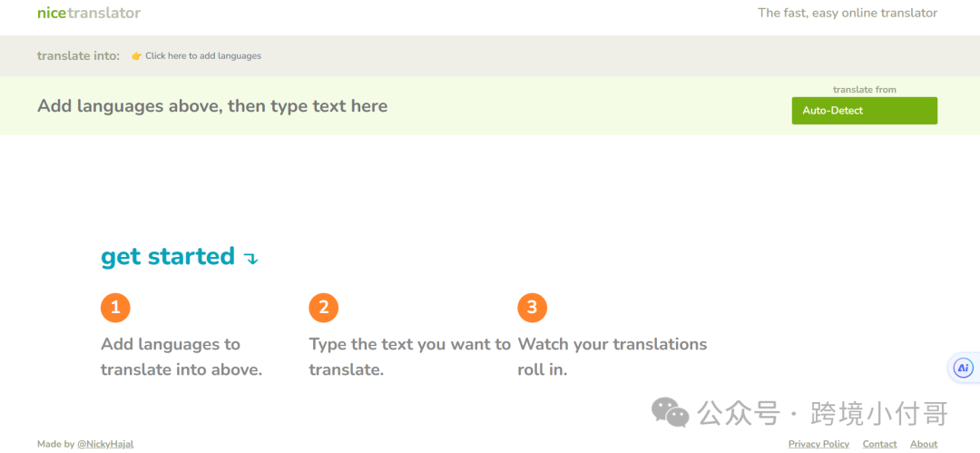Open the About page link
The image size is (980, 453).
coord(924,444)
